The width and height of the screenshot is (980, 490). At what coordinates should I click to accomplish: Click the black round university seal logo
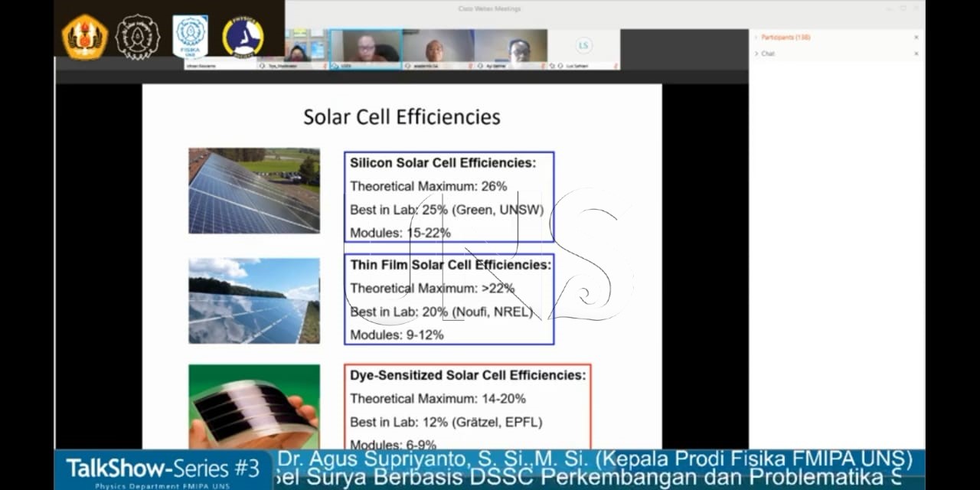138,37
